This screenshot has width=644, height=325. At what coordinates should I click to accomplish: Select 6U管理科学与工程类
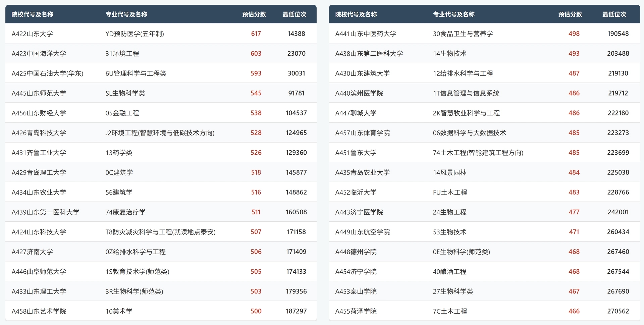(x=136, y=73)
